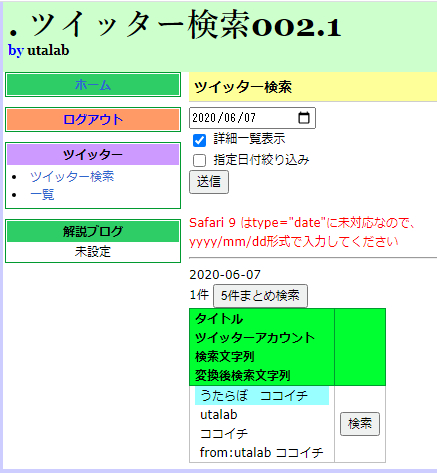Click the utalab text in the header
The image size is (437, 473).
coord(48,51)
